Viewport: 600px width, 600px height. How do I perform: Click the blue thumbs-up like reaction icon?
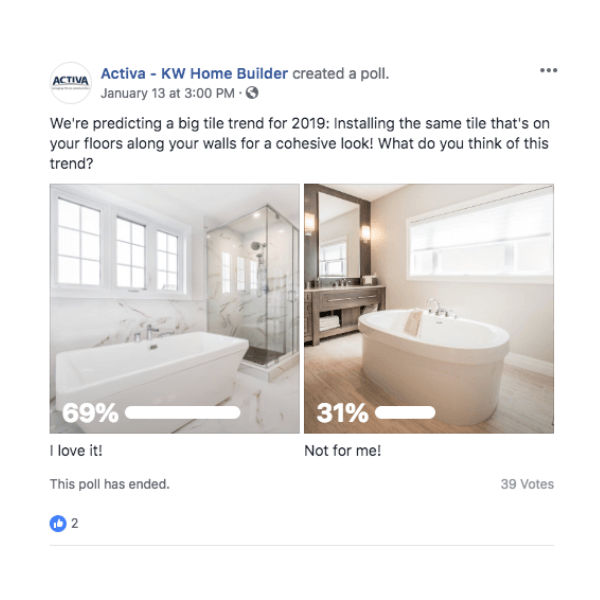(58, 523)
